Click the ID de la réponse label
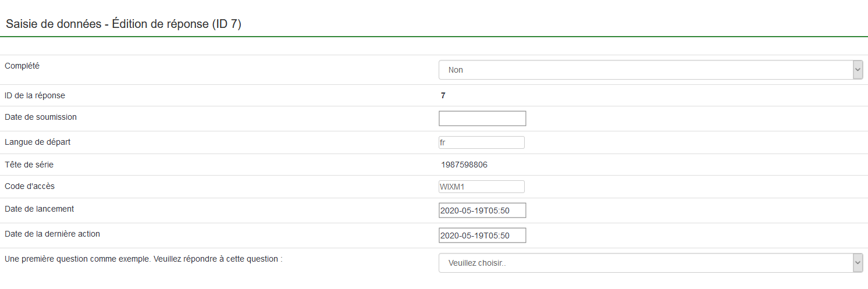The width and height of the screenshot is (868, 289). tap(35, 95)
